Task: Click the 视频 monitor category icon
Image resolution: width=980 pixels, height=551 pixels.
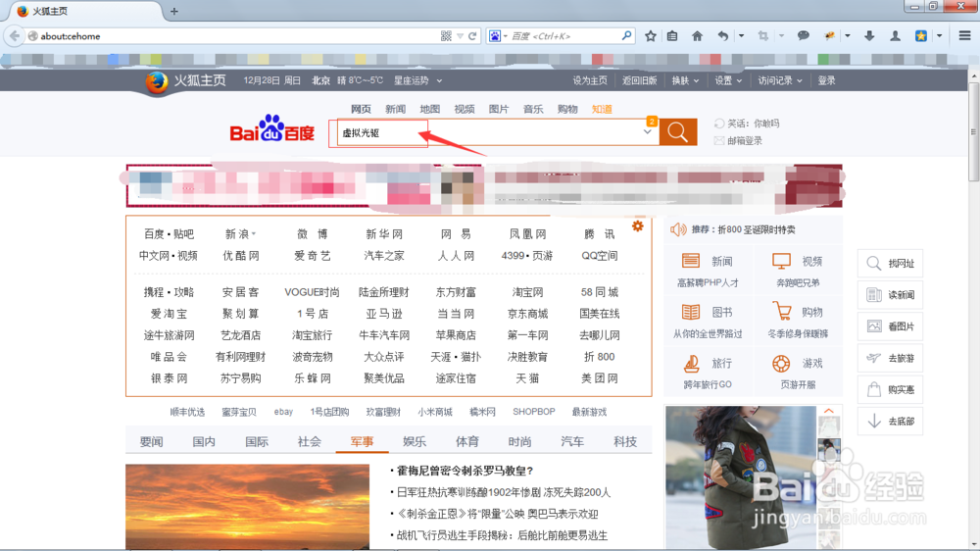Action: (781, 261)
